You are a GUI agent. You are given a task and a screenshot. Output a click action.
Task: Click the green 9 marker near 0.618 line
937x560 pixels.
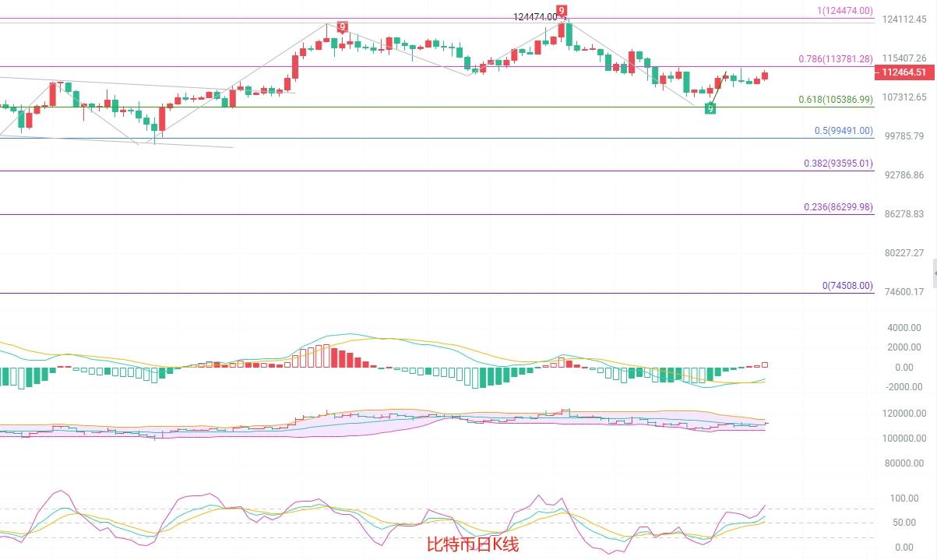710,108
